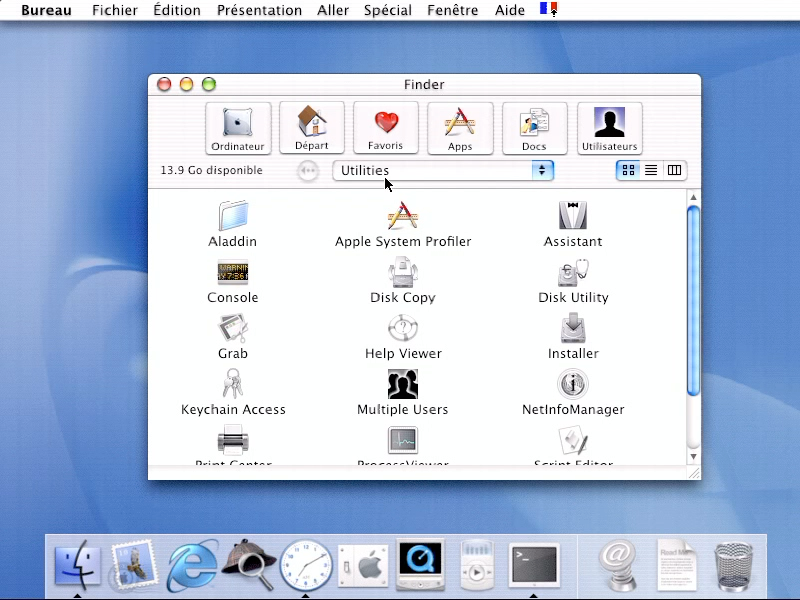Open the Bureau application menu

click(x=46, y=10)
